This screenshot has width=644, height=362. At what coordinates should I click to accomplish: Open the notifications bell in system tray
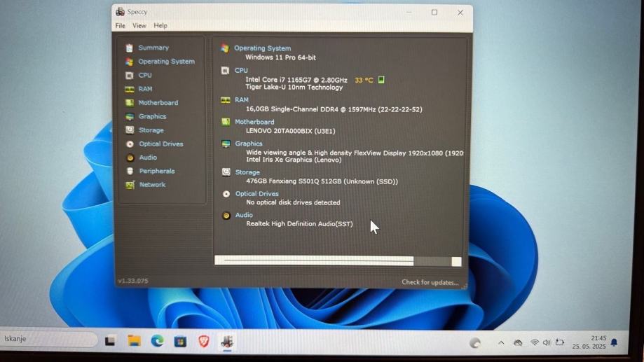click(x=614, y=342)
